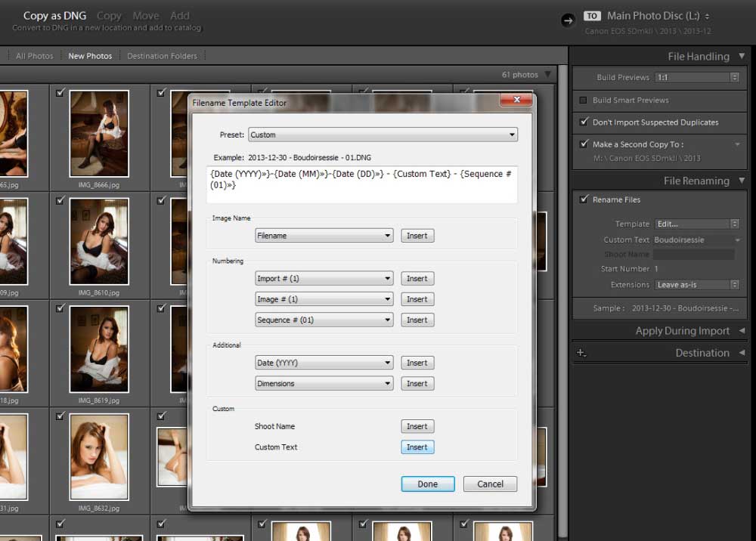Switch to Destination Folders tab
This screenshot has width=756, height=541.
pos(162,56)
